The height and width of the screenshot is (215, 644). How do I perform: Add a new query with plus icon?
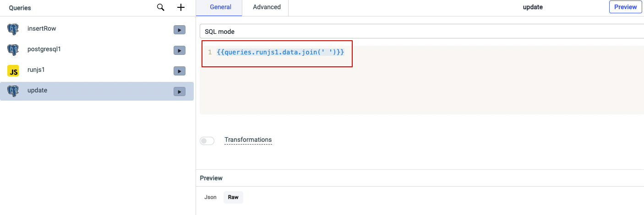pos(181,7)
